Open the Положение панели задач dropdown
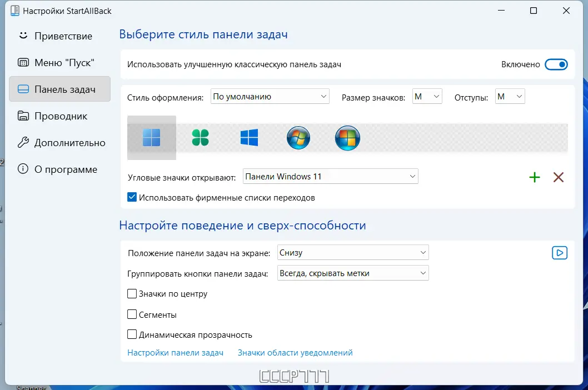The width and height of the screenshot is (588, 390). 353,252
